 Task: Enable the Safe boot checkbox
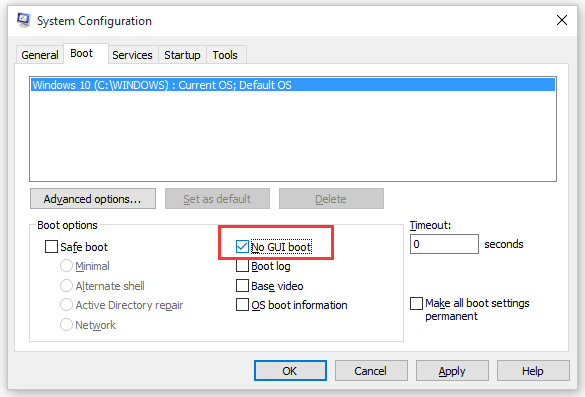(x=51, y=247)
